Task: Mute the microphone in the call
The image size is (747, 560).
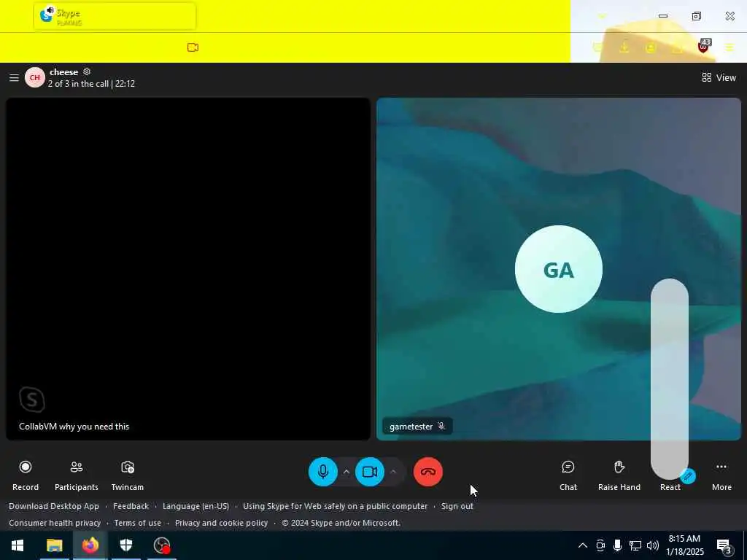Action: coord(323,472)
